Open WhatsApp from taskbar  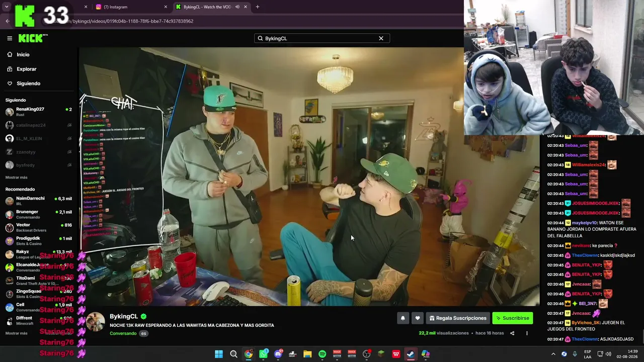click(x=263, y=354)
